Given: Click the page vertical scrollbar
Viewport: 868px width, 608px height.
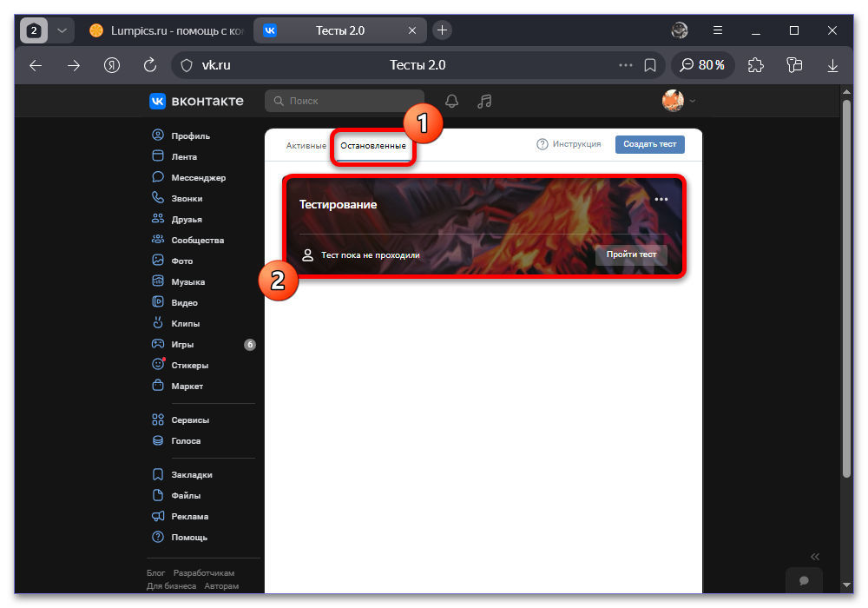Looking at the screenshot, I should tap(845, 288).
